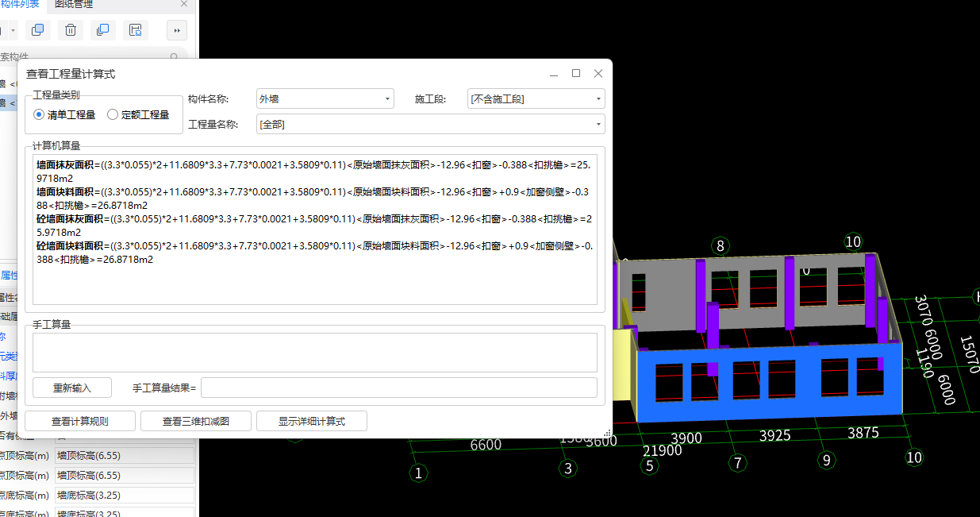Click the save component archive icon

point(136,30)
